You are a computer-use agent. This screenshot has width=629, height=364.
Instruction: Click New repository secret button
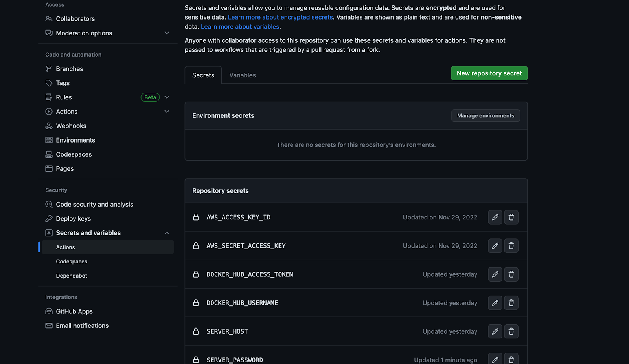[489, 73]
